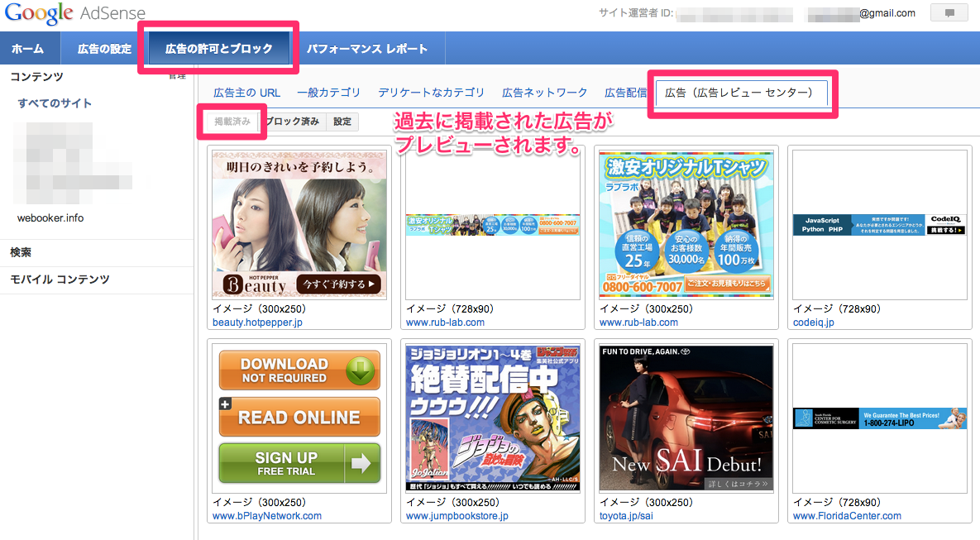
Task: Go to the ホーム tab
Action: coord(29,49)
